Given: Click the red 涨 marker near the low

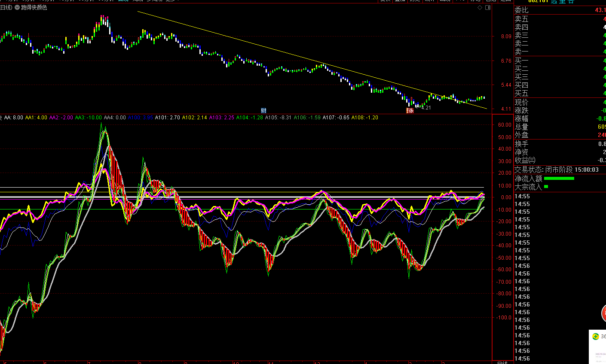Looking at the screenshot, I should point(410,110).
